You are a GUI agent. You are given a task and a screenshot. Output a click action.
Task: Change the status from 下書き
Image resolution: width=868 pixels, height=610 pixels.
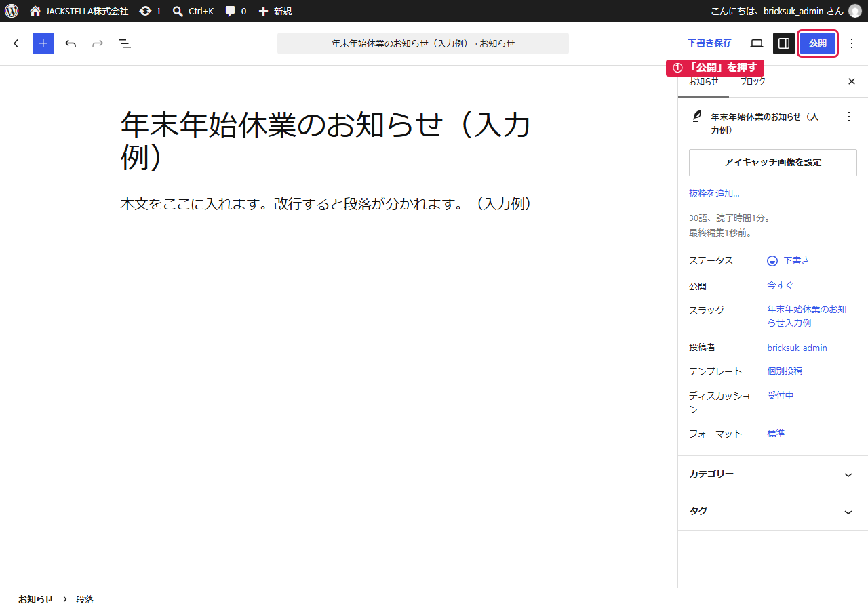789,261
